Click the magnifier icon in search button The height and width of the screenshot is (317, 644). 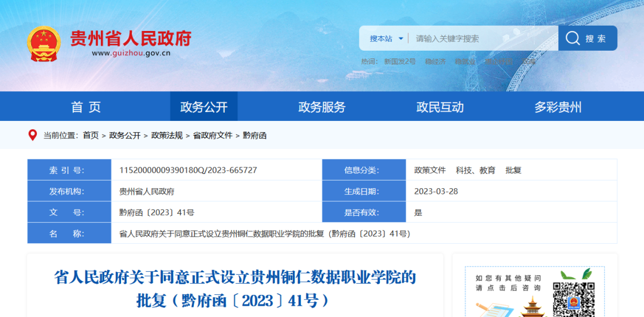[572, 38]
